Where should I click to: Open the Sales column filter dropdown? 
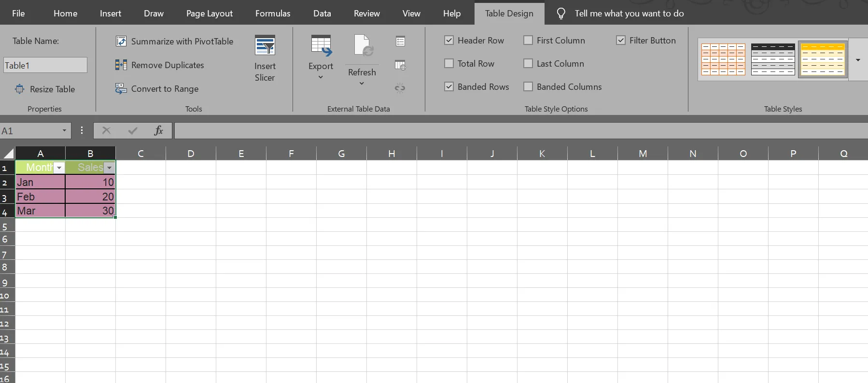[110, 168]
